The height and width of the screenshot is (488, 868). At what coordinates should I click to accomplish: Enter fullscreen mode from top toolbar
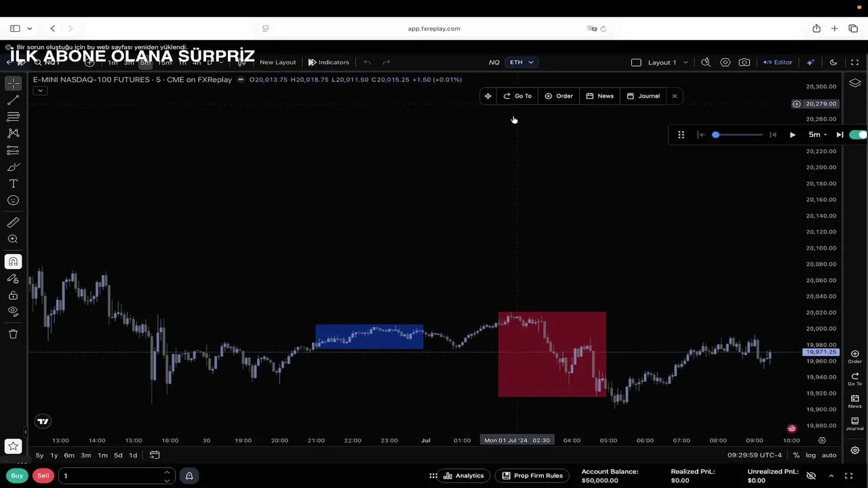[x=854, y=62]
